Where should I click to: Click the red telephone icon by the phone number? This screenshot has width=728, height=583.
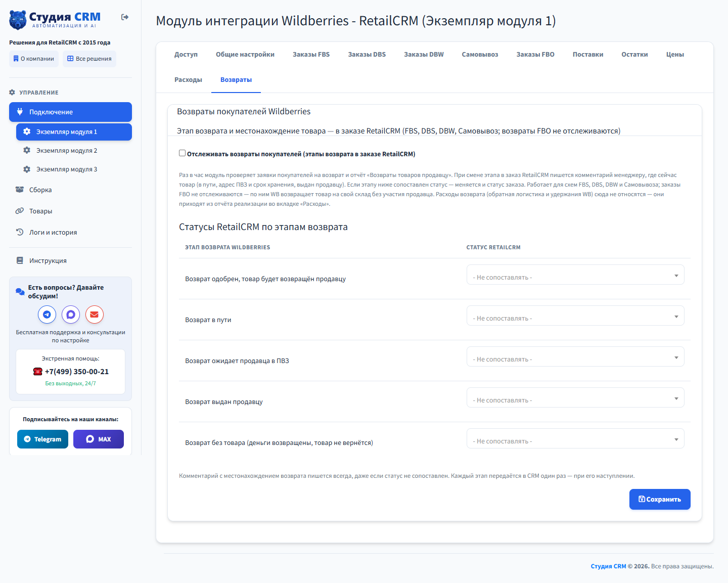tap(37, 372)
